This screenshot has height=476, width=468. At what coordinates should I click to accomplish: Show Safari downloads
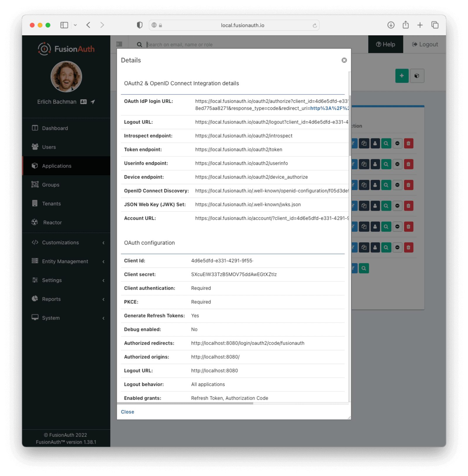coord(391,25)
